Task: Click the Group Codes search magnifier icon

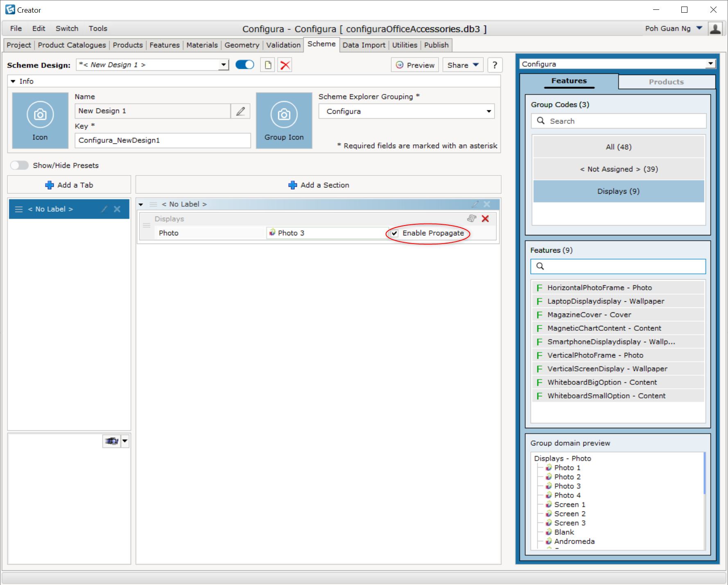Action: pos(540,121)
